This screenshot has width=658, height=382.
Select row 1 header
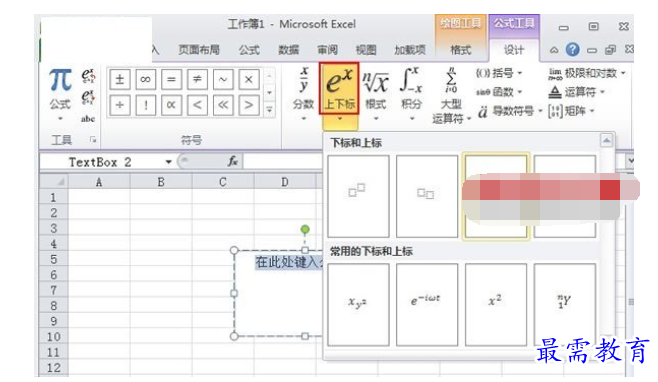click(x=54, y=197)
